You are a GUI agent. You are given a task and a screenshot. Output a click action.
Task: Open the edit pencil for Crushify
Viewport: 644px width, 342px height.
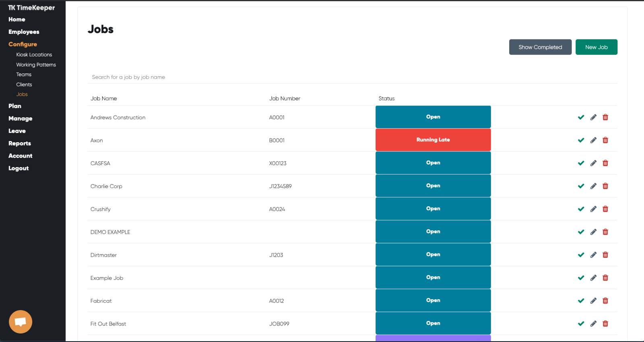point(593,209)
